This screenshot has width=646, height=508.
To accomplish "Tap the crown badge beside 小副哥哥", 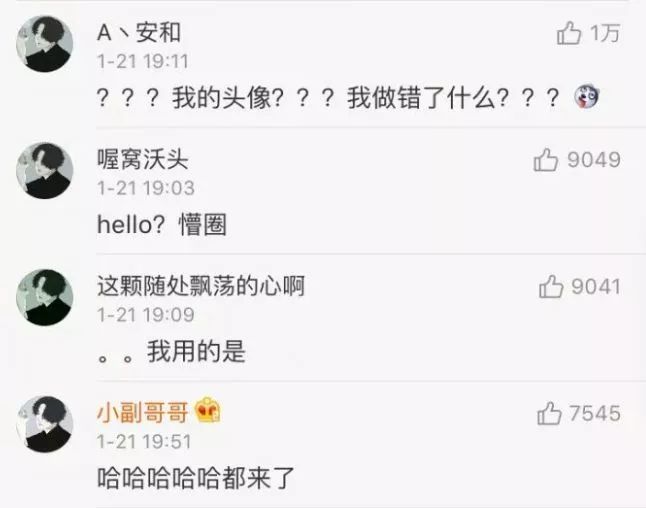I will [207, 410].
